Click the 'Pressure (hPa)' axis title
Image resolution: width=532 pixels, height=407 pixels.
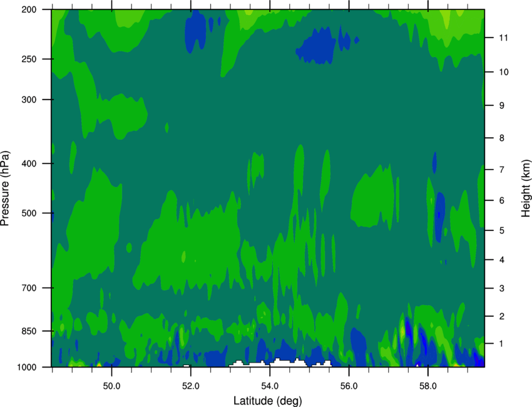pyautogui.click(x=5, y=188)
